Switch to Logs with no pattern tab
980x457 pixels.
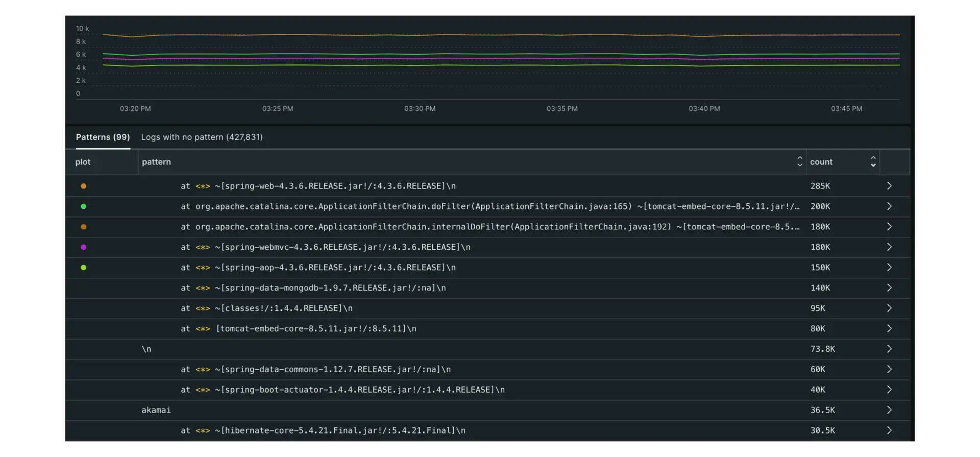(x=202, y=137)
